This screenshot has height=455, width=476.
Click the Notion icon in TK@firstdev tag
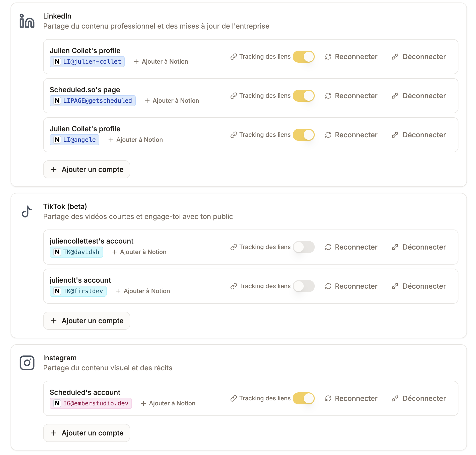(57, 291)
